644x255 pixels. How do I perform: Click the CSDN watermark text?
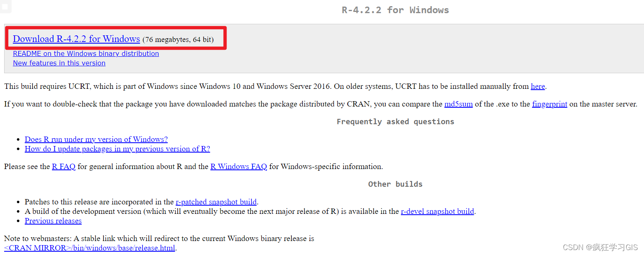point(600,247)
